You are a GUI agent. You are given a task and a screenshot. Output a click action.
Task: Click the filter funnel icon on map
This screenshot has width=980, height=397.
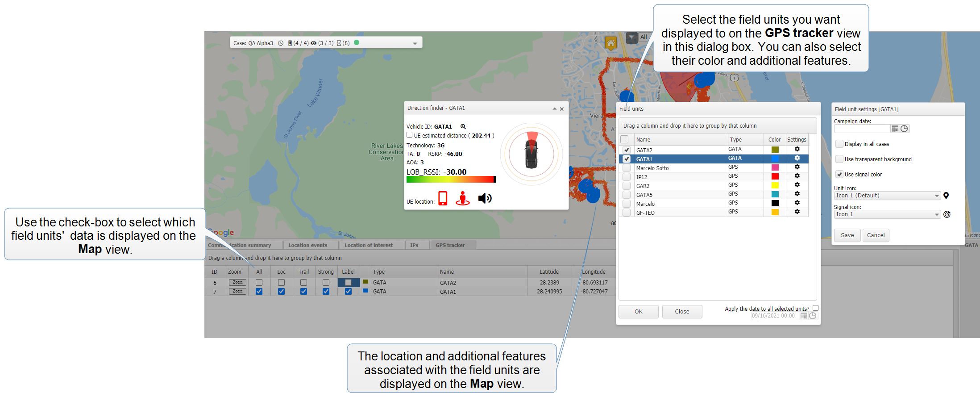631,38
